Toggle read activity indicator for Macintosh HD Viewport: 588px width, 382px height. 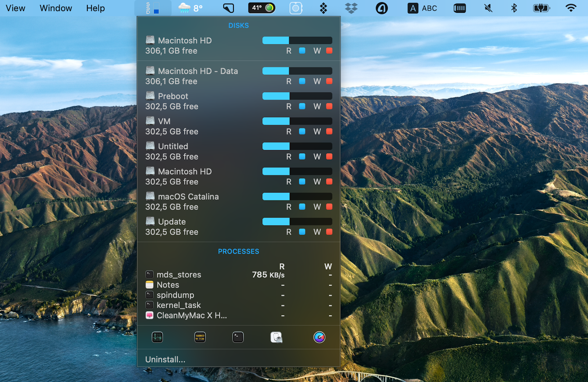[302, 51]
